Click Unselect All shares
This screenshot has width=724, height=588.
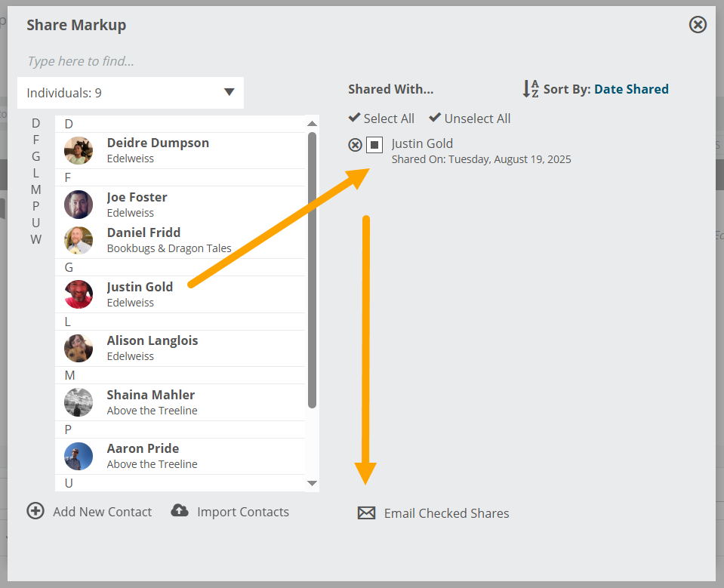click(470, 119)
